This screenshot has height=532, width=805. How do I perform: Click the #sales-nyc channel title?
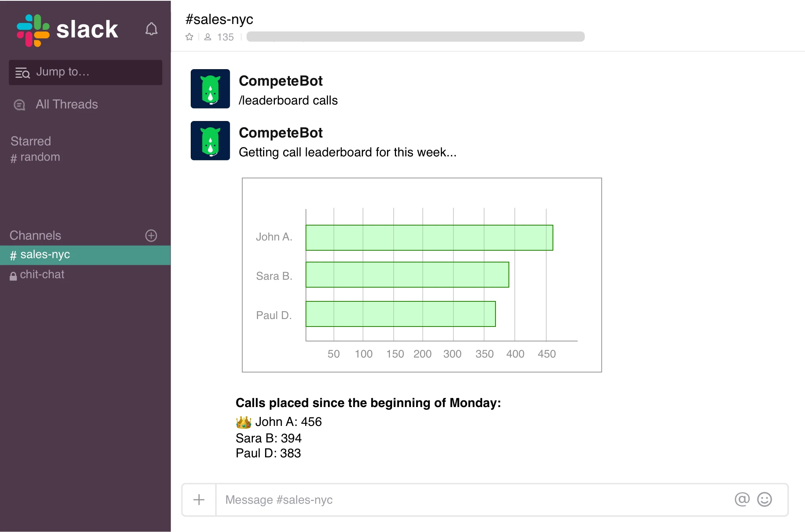219,19
